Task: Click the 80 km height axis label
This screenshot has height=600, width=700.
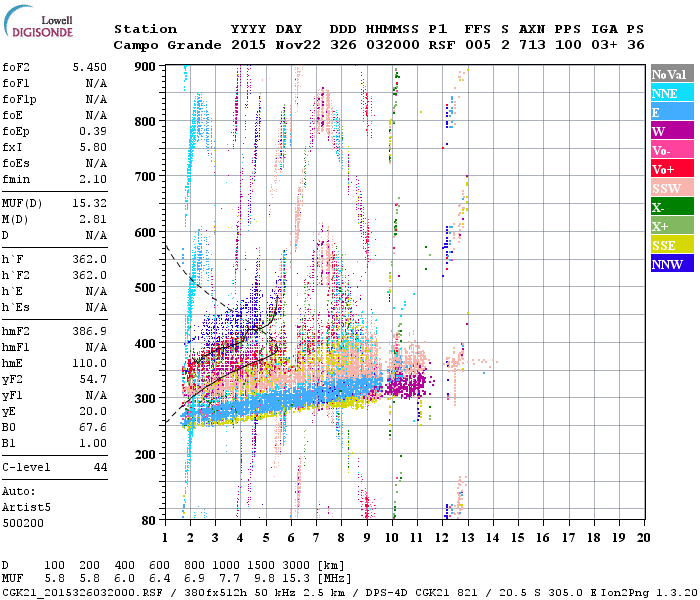Action: click(149, 521)
